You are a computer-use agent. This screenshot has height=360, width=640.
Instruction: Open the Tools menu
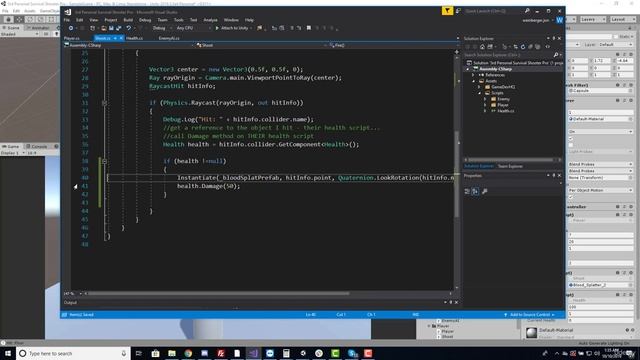(x=179, y=20)
